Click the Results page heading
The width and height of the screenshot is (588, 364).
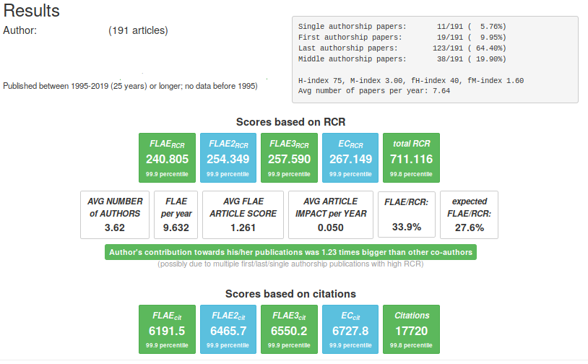click(32, 12)
